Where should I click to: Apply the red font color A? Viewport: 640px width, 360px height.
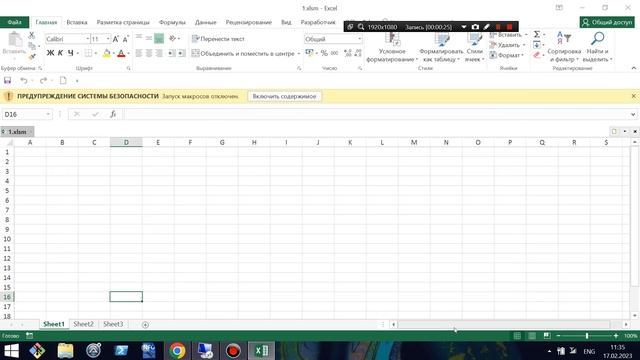point(121,53)
